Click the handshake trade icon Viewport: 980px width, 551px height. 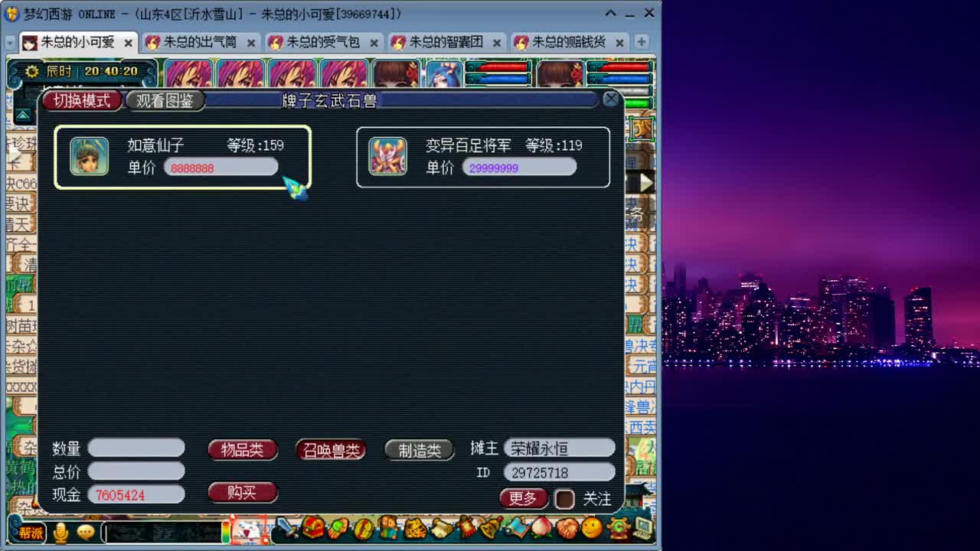[567, 527]
